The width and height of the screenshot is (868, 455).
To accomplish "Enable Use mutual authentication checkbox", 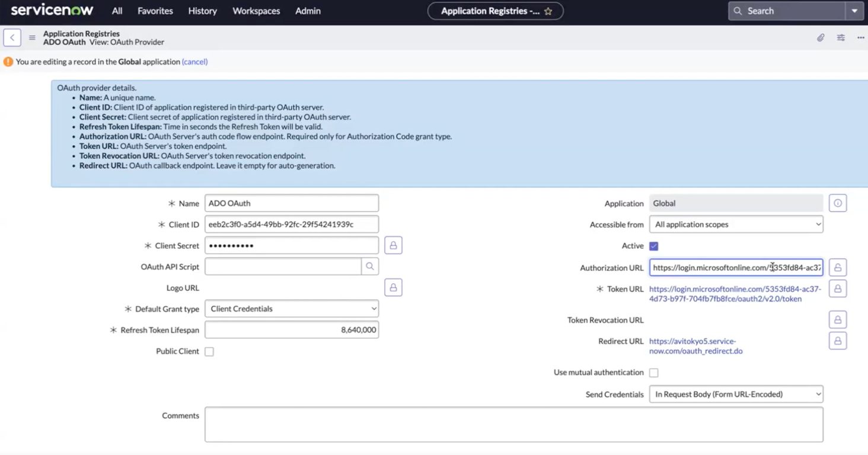I will [x=654, y=373].
